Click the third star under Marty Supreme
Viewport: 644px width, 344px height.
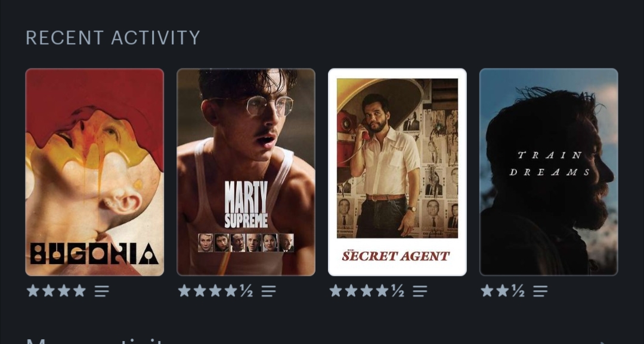tap(215, 290)
